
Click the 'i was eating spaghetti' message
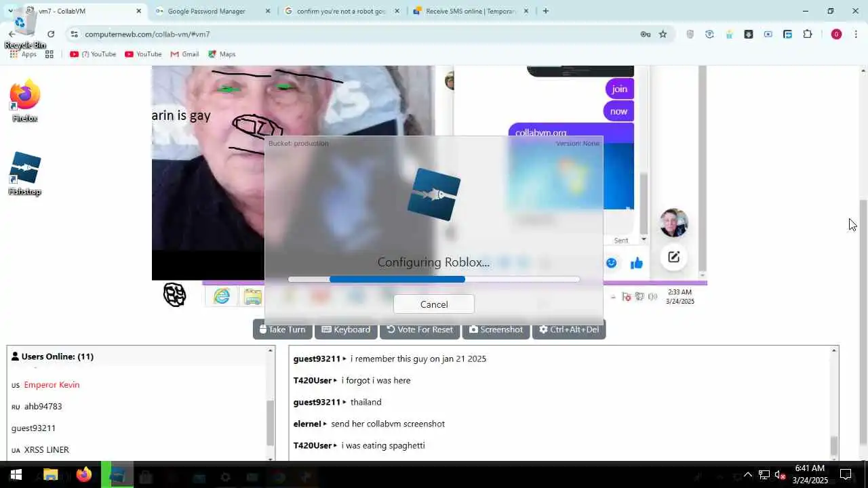[383, 446]
